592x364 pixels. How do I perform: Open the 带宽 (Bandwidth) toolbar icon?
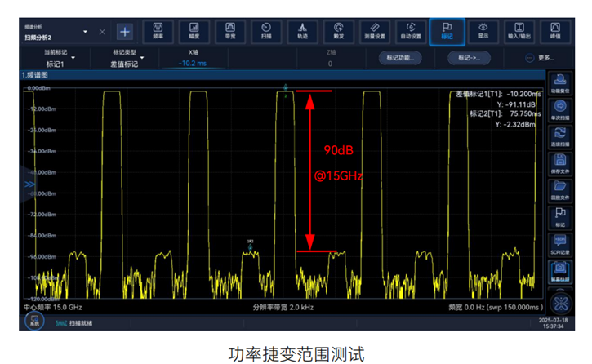(229, 31)
